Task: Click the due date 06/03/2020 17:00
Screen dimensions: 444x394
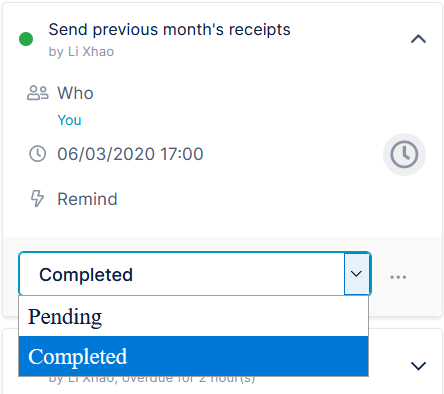Action: click(130, 154)
